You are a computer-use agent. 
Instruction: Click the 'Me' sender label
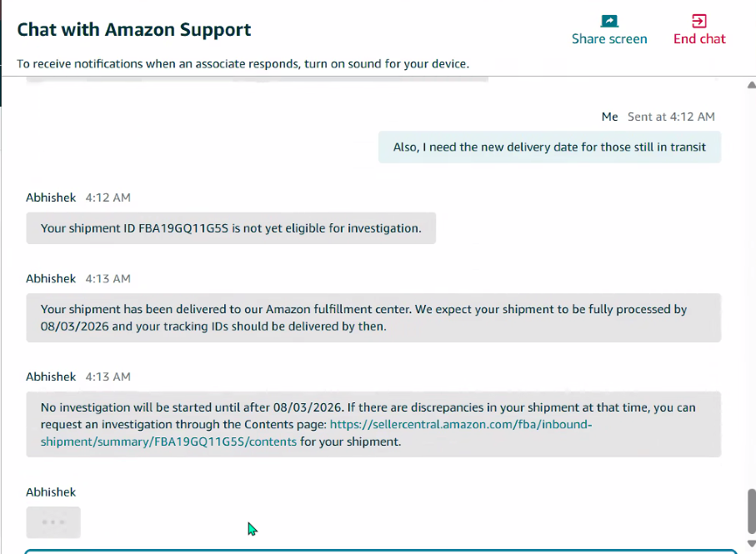tap(609, 117)
